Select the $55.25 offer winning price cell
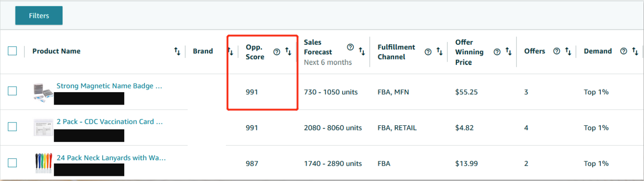The image size is (644, 181). [x=466, y=92]
